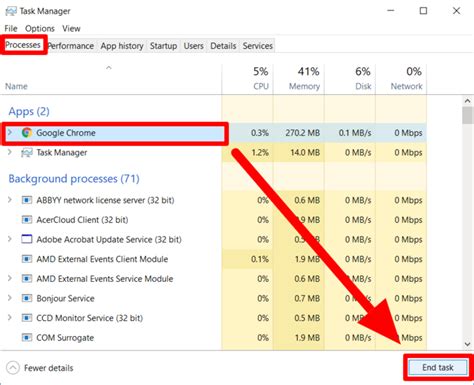Click Background processes (71) group heading
This screenshot has width=474, height=385.
(x=74, y=179)
